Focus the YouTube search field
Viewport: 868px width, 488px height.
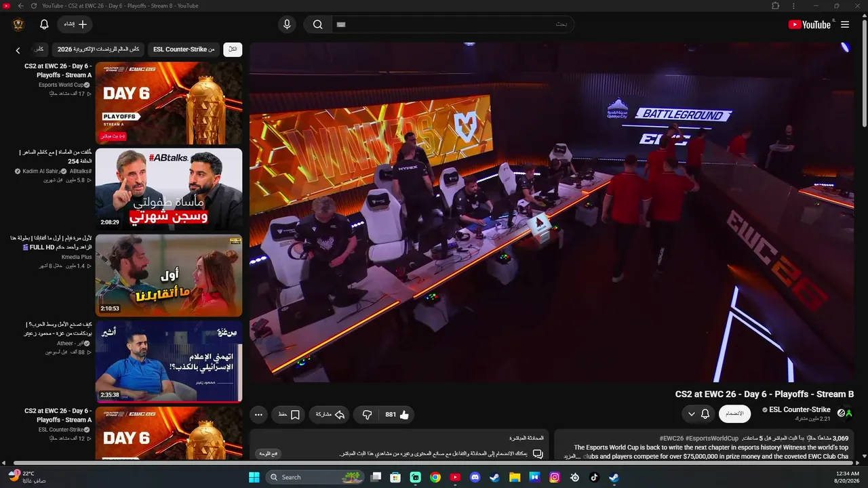(x=453, y=24)
